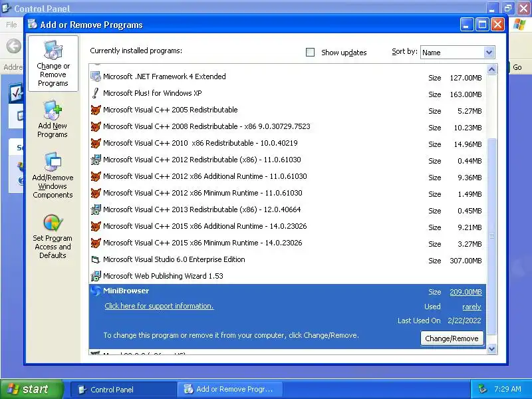Click the Add or Remove Programs title bar icon

pos(33,25)
